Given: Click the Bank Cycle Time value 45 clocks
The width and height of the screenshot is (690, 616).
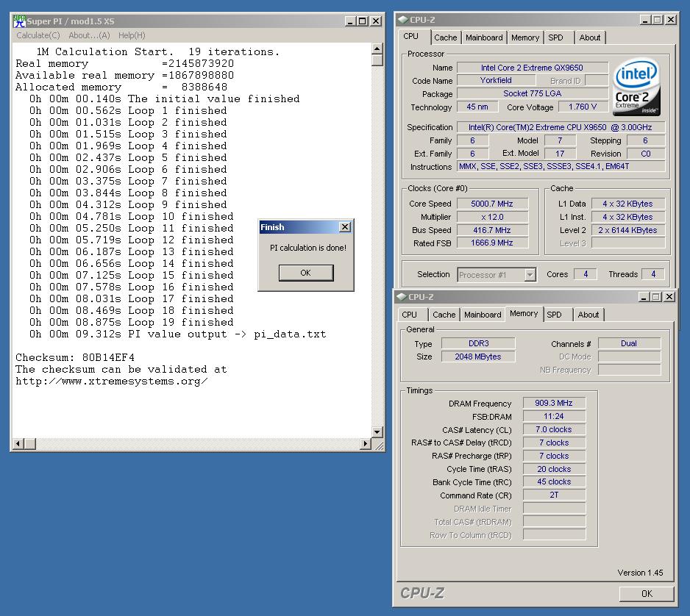Looking at the screenshot, I should coord(554,482).
